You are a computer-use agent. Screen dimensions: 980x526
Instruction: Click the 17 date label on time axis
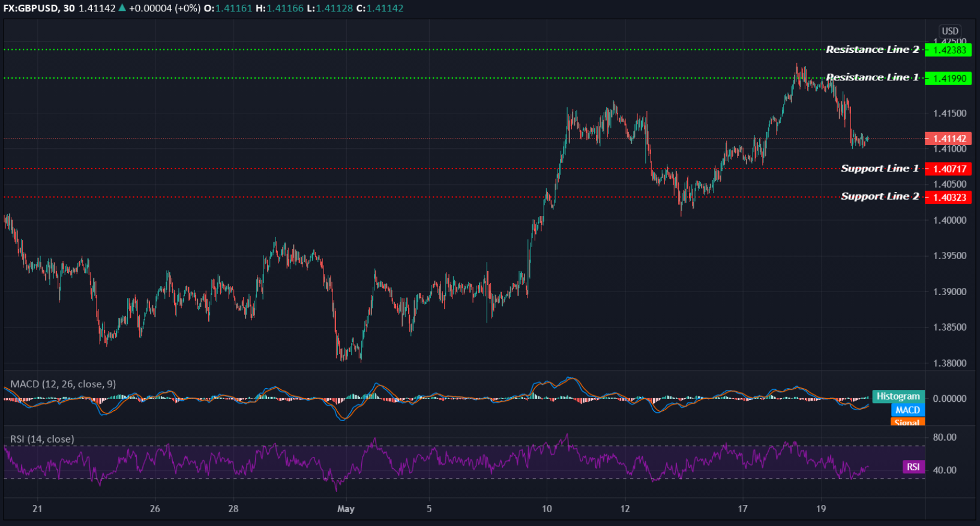[743, 509]
